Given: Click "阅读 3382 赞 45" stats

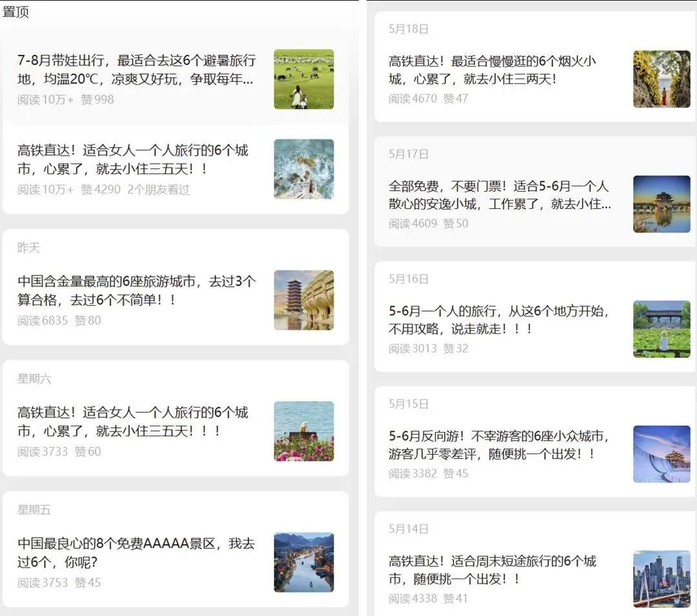Looking at the screenshot, I should pos(428,473).
